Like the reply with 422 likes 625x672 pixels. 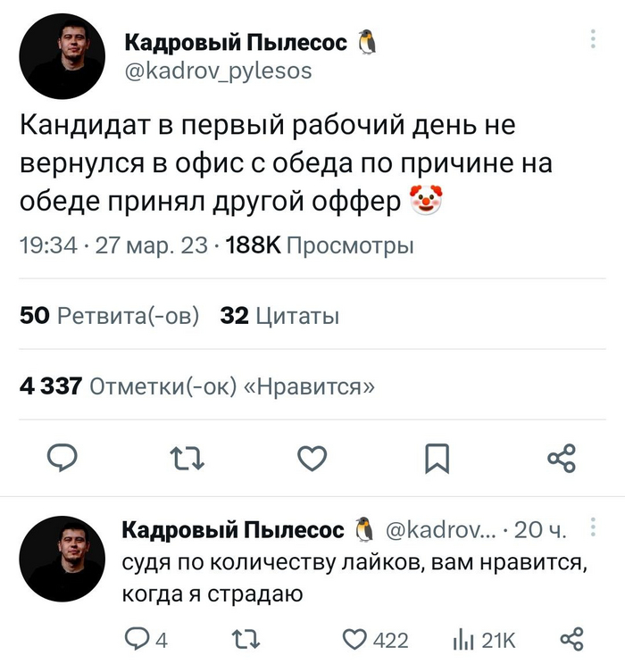point(357,639)
